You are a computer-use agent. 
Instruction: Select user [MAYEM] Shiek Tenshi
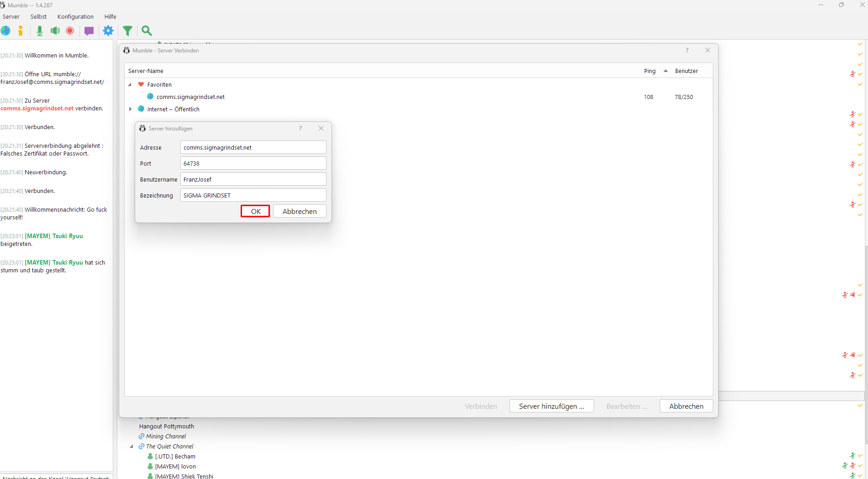pyautogui.click(x=184, y=476)
